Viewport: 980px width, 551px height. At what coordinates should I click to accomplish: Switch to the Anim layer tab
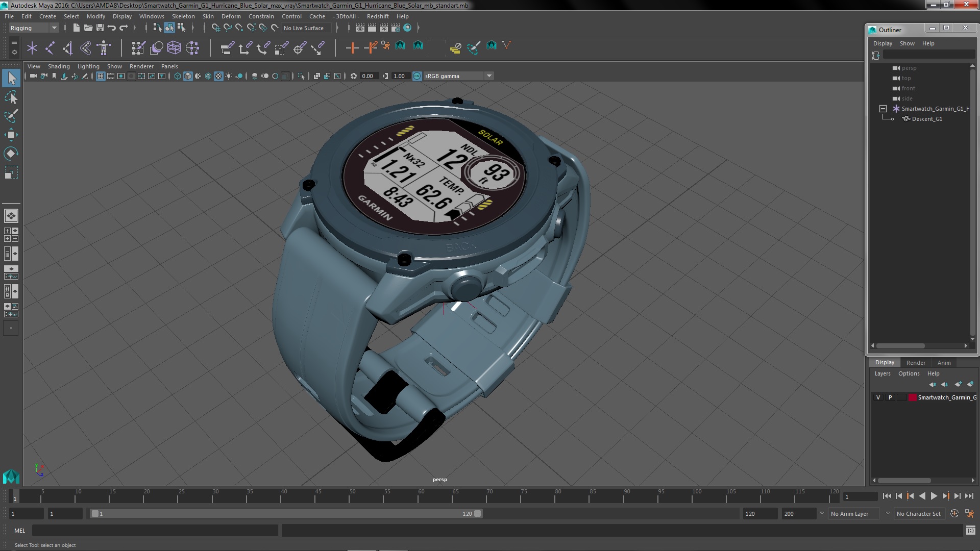click(944, 363)
